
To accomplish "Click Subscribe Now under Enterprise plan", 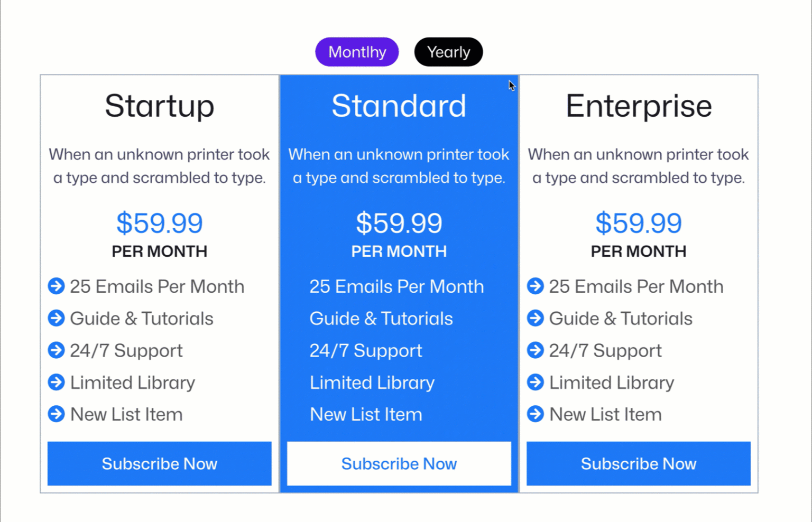I will point(639,463).
